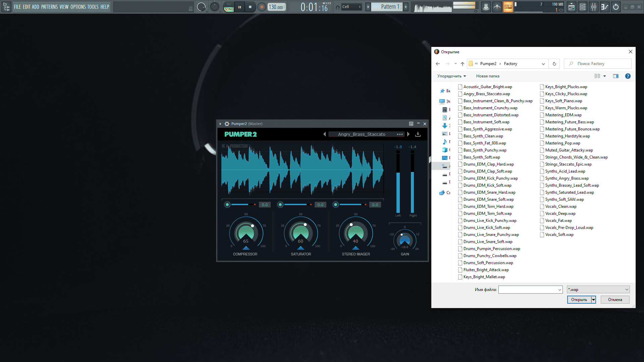The height and width of the screenshot is (362, 644).
Task: Open the Mixer window icon
Action: coord(594,7)
